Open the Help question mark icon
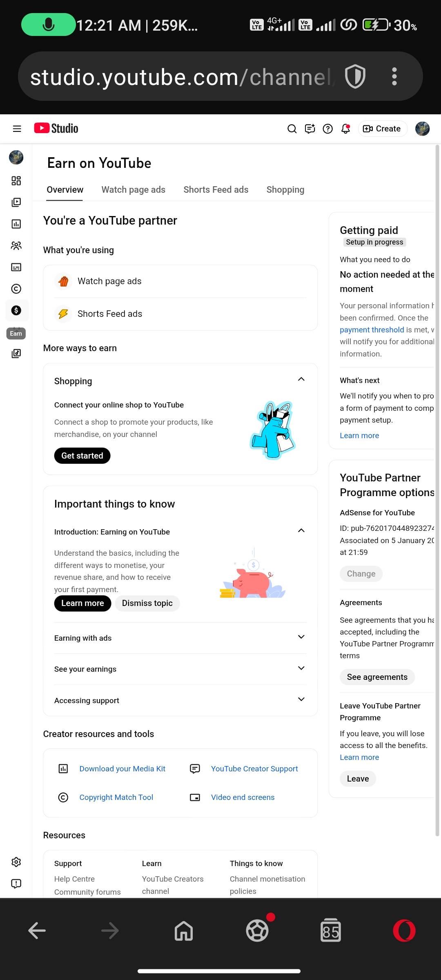Screen dimensions: 441x980 point(327,129)
